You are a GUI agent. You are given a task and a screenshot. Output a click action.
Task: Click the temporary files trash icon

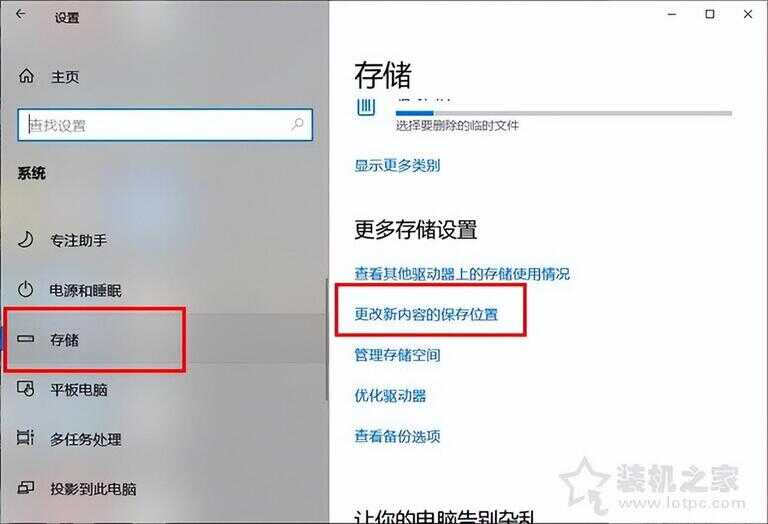[x=366, y=107]
